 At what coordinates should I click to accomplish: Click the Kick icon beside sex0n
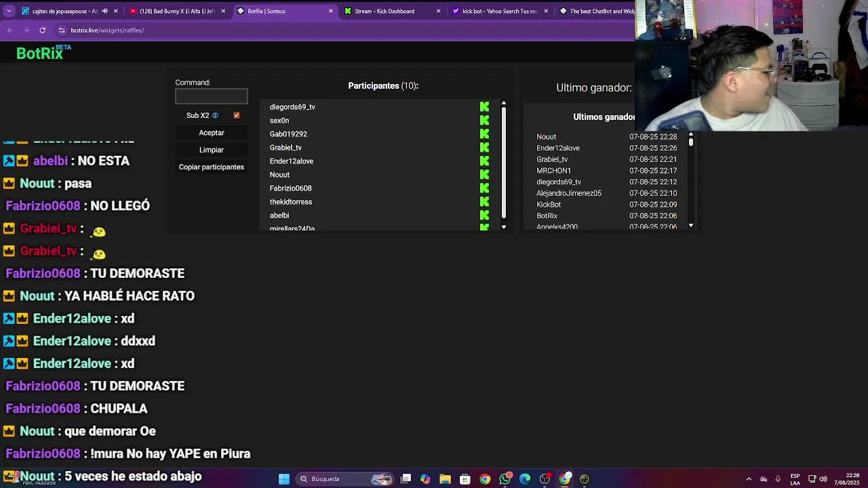coord(484,121)
